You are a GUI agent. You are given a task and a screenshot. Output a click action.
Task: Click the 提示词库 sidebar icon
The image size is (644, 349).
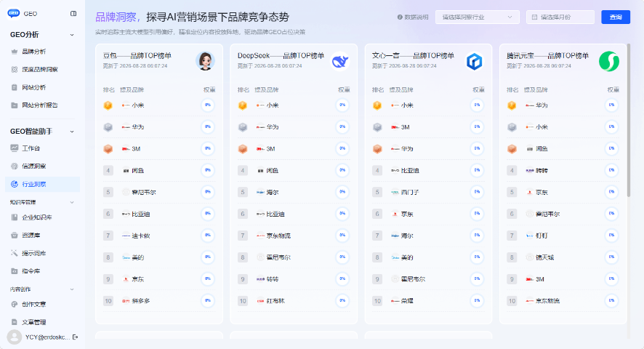(x=15, y=253)
